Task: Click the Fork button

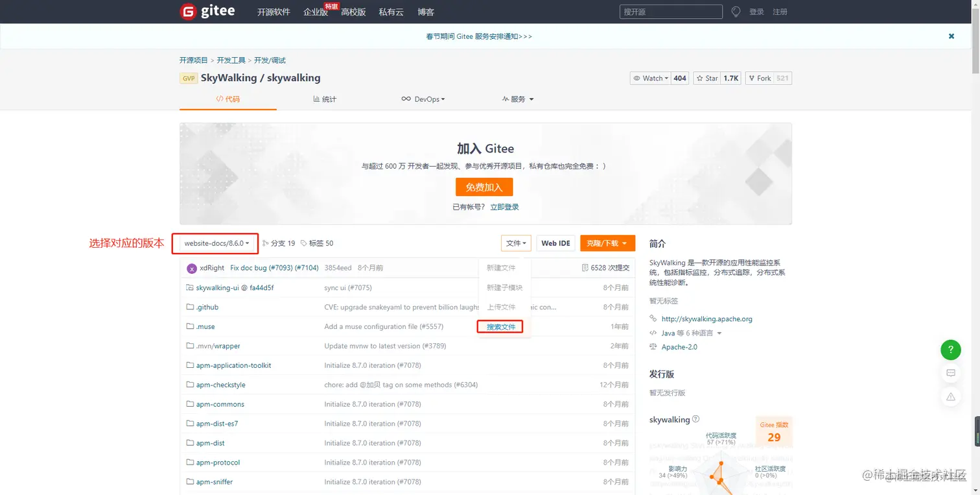Action: (x=760, y=78)
